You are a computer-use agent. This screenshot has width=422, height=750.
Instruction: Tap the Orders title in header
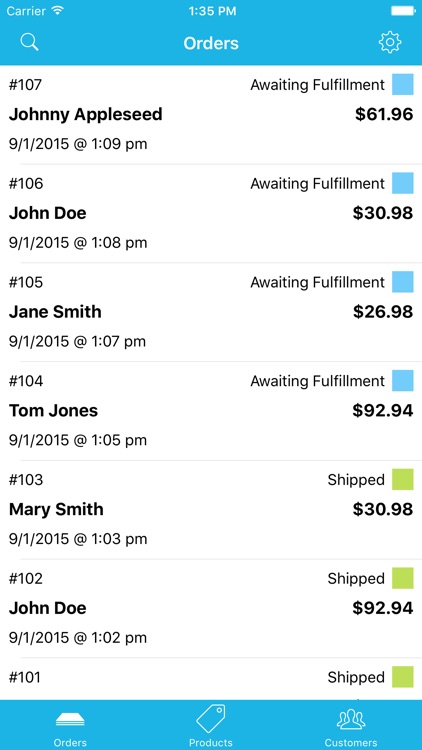coord(211,43)
